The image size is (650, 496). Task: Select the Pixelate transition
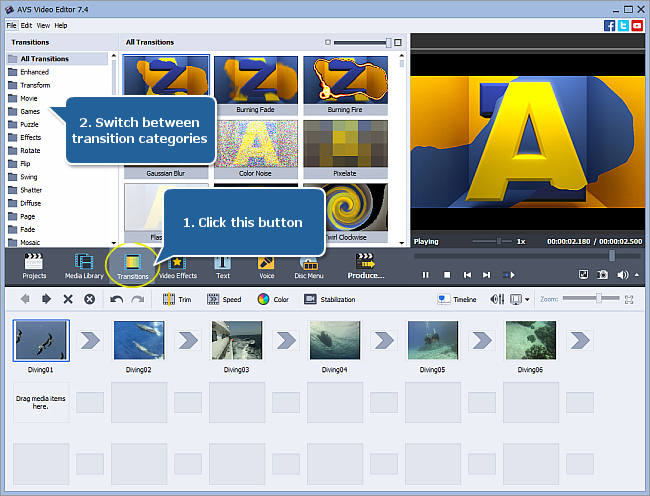[x=345, y=149]
